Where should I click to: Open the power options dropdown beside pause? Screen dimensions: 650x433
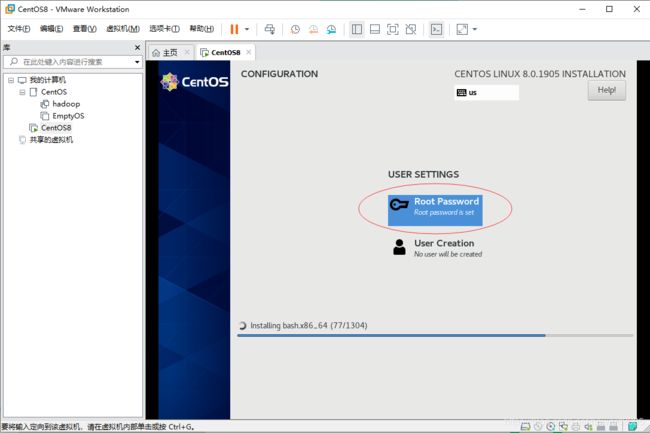(x=247, y=29)
